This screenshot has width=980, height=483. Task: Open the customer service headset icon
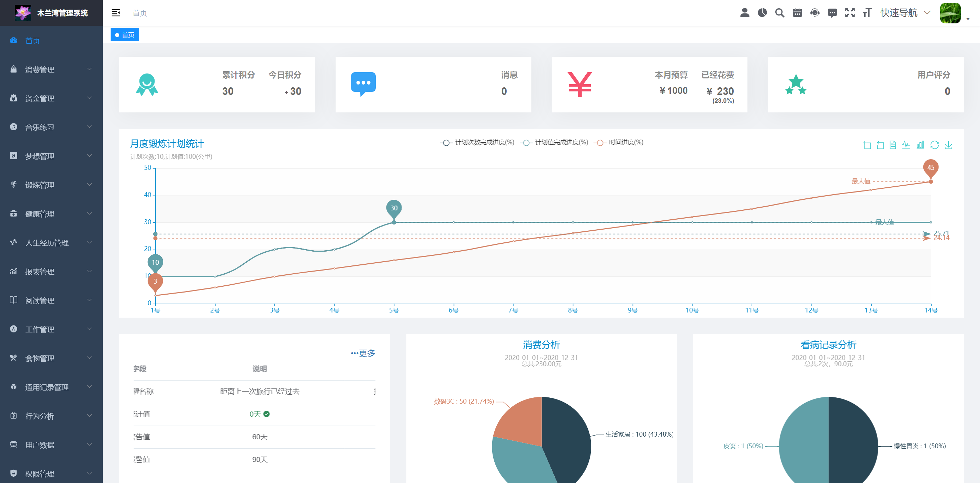(814, 13)
